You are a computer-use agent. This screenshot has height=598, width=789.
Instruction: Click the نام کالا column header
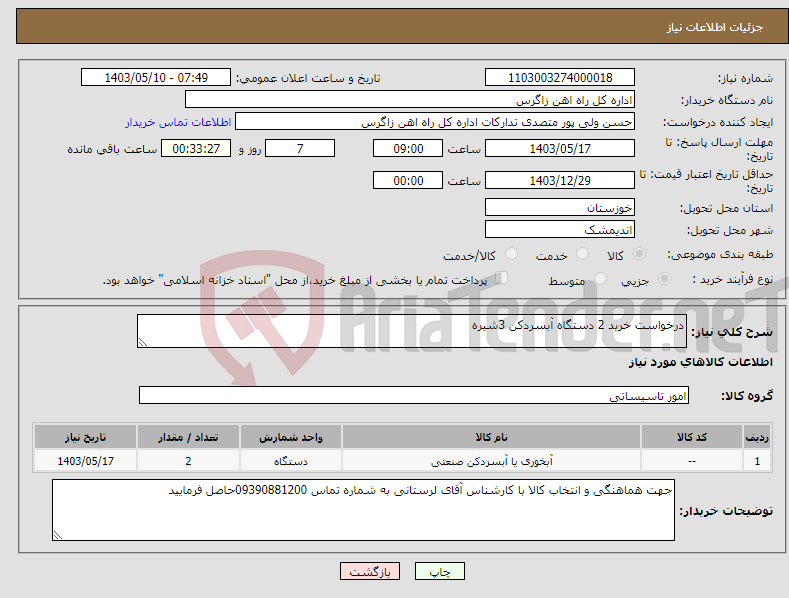(x=491, y=437)
